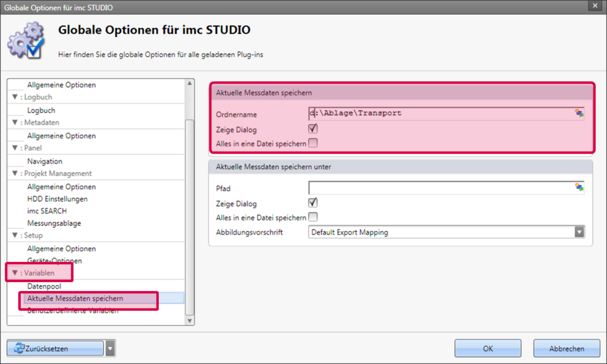Check Alles in eine Datei speichern below Pfad
This screenshot has width=607, height=364.
[312, 216]
